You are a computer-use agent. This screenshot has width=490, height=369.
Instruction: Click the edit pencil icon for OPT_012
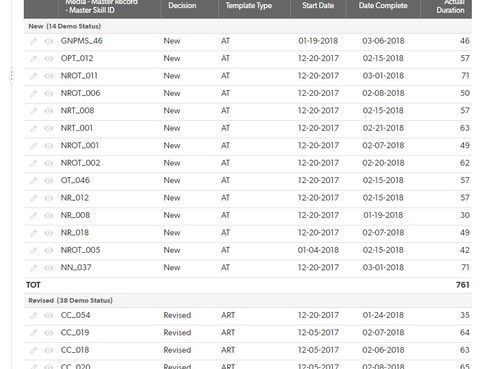click(x=33, y=59)
